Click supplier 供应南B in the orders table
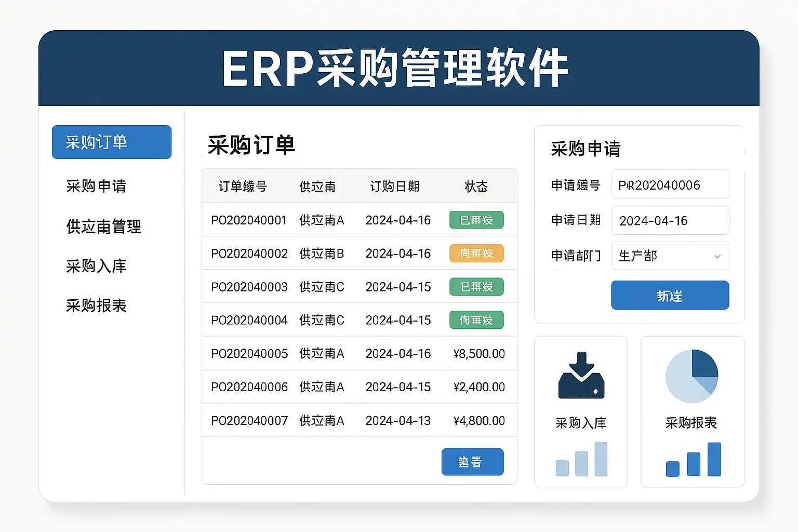 click(322, 254)
